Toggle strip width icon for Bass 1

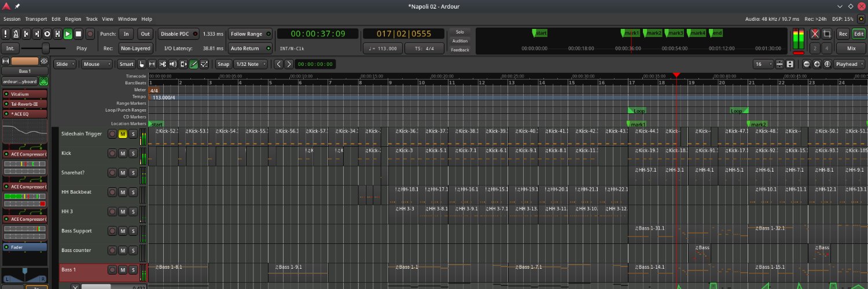[6, 61]
